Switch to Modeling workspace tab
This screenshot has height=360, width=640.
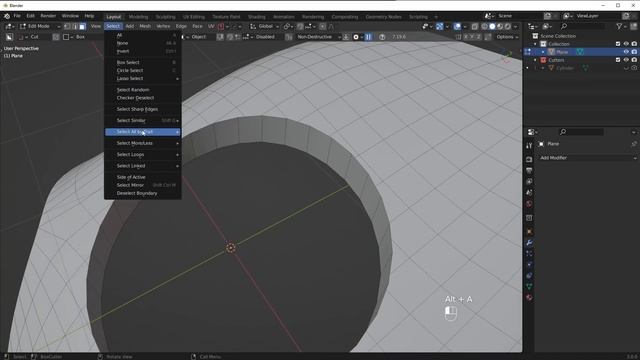[x=138, y=17]
